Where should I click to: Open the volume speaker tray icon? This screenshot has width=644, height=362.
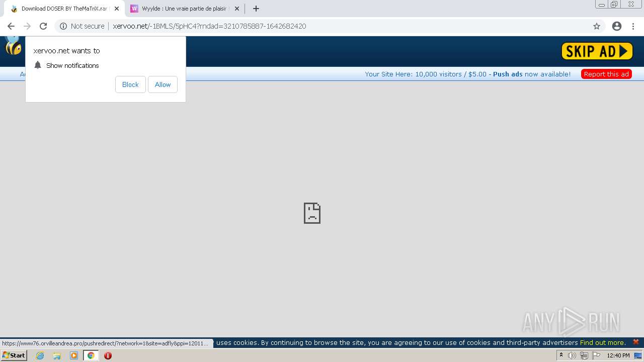[x=572, y=355]
